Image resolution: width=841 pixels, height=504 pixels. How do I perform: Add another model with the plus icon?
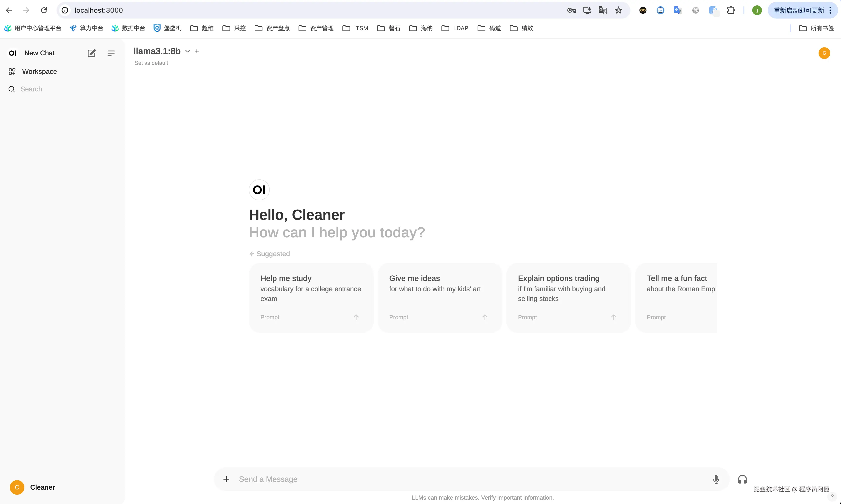[x=197, y=51]
